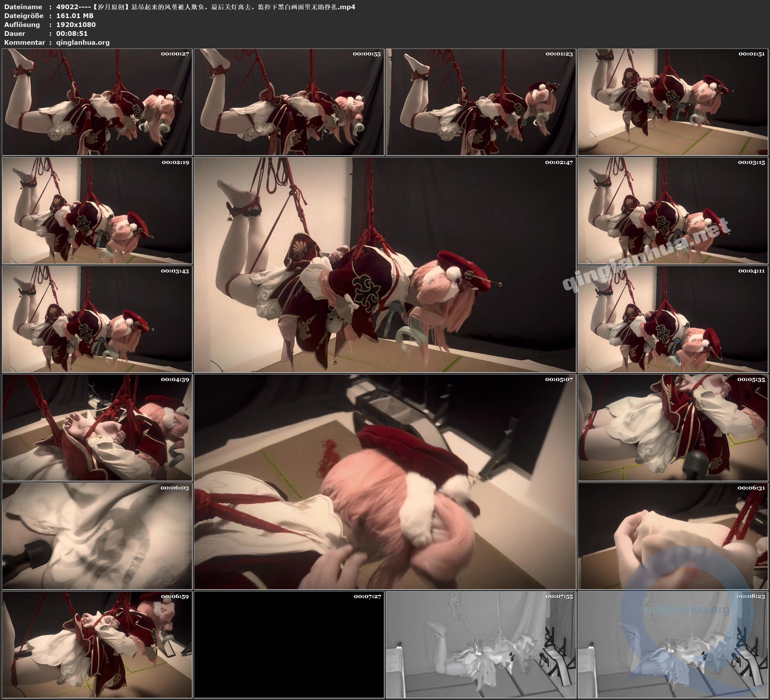
Task: Click the Kommentar value qinglanhua.org
Action: pos(83,43)
